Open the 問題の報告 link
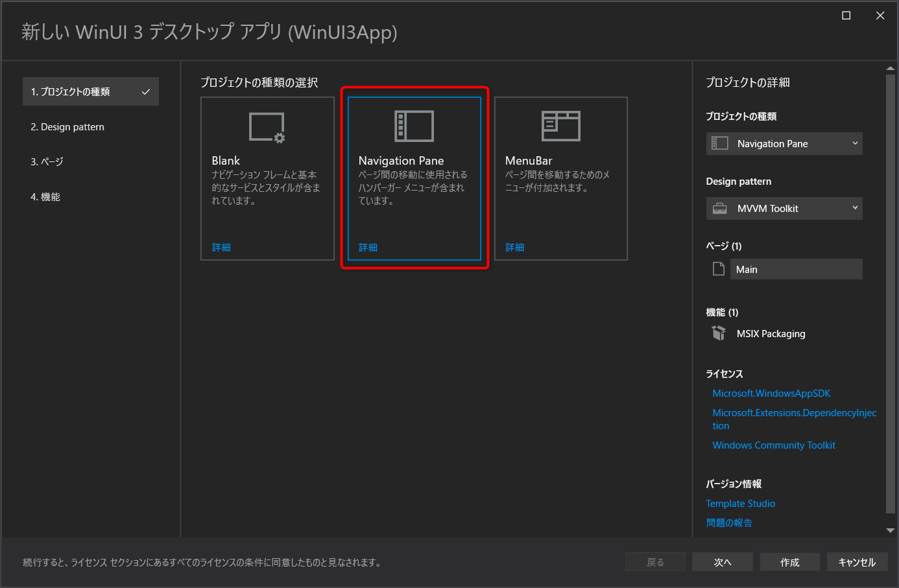This screenshot has height=588, width=899. click(729, 523)
